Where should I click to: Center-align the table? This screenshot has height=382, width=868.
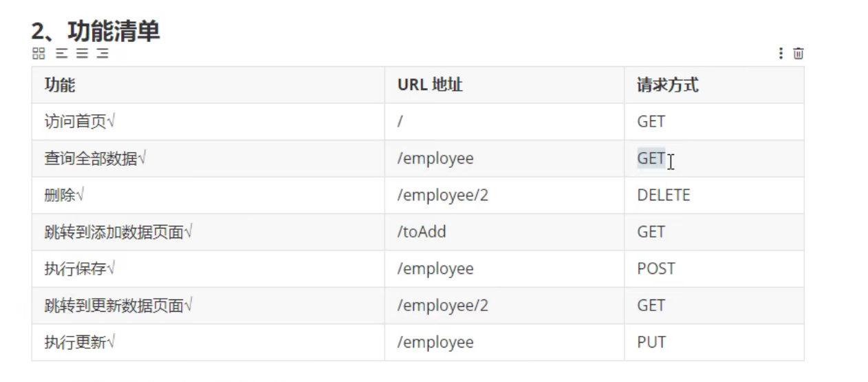82,53
